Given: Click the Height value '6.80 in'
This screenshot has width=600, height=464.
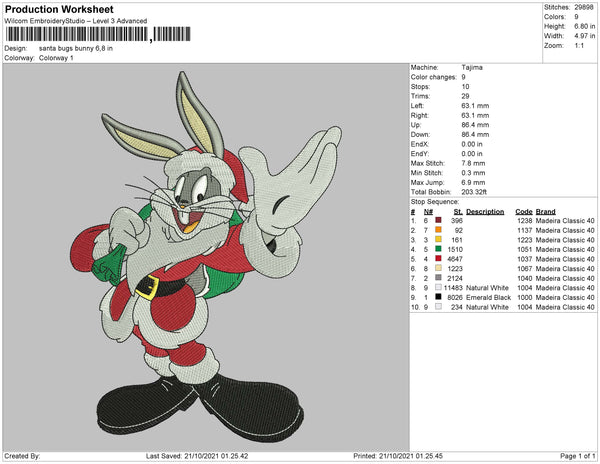Looking at the screenshot, I should pyautogui.click(x=584, y=26).
